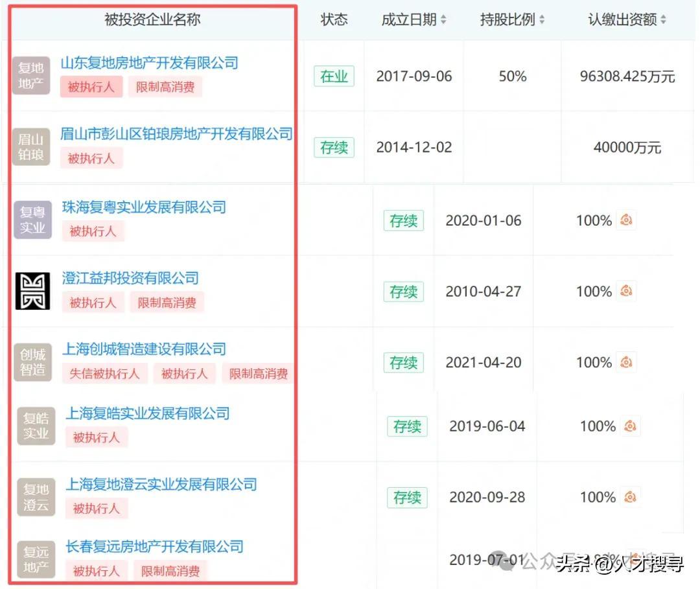Click 存续 status badge dated 2021-04-20
The image size is (700, 589).
pyautogui.click(x=404, y=362)
